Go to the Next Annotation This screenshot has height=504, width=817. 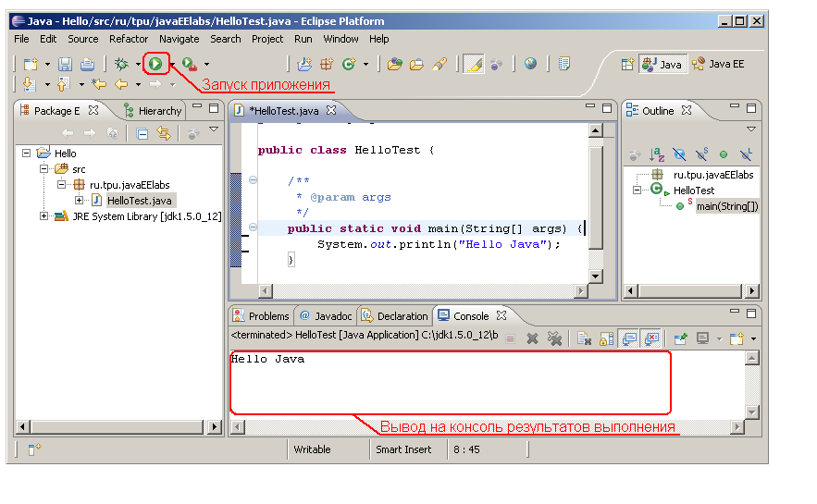coord(30,84)
